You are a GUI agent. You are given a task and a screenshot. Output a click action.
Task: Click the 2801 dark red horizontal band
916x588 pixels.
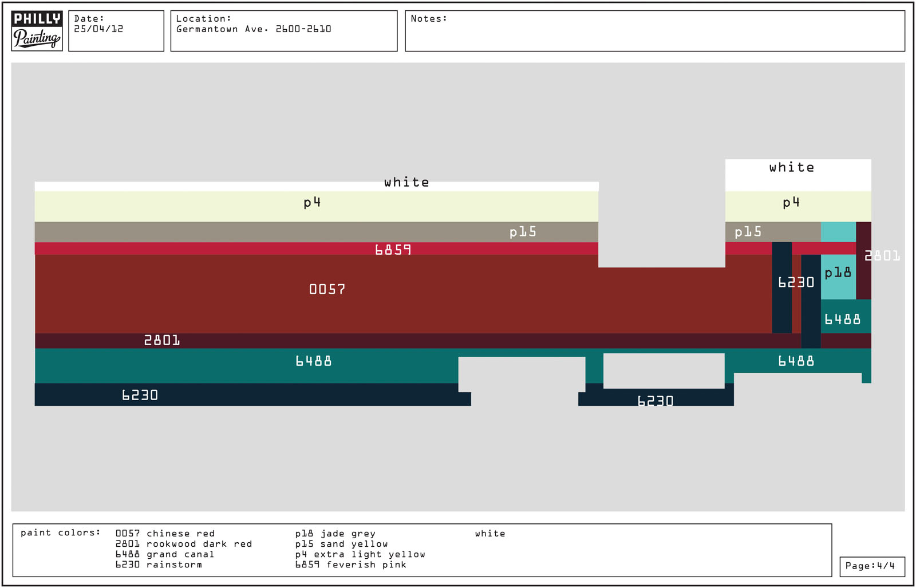(418, 341)
